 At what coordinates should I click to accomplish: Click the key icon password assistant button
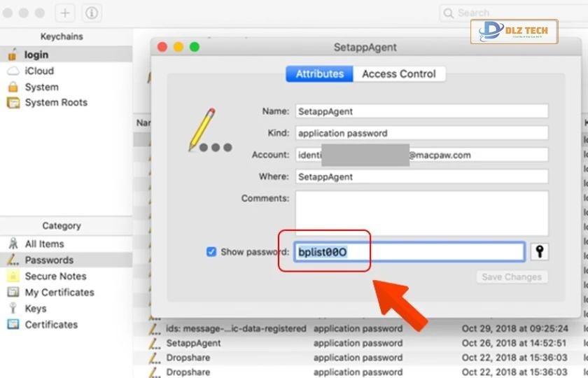pos(539,252)
